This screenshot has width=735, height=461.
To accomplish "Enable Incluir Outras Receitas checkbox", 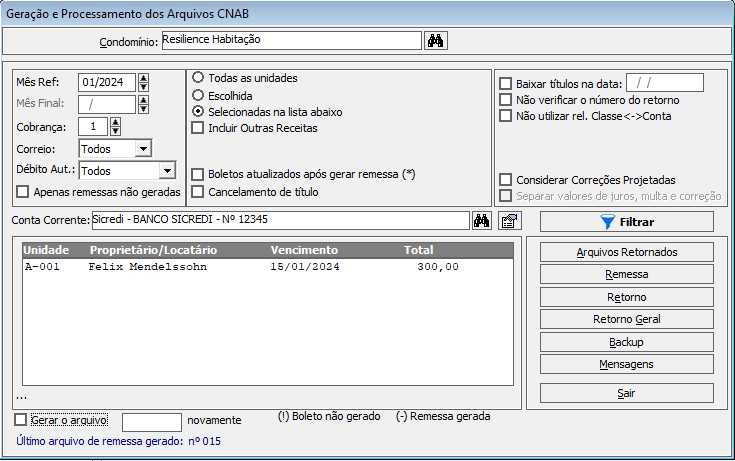I will point(198,128).
